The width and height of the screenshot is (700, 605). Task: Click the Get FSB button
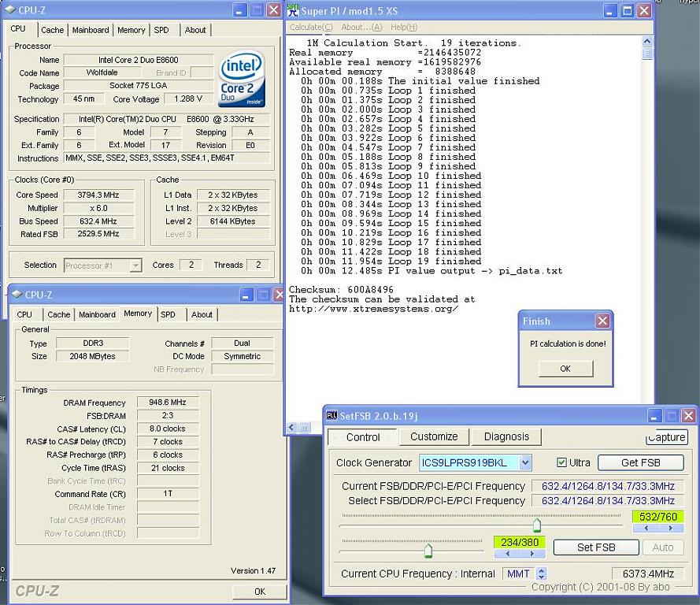(641, 462)
